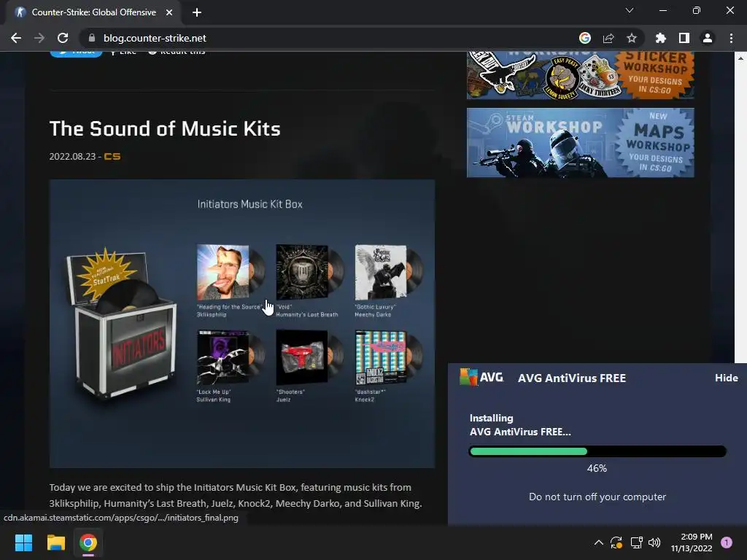Screen dimensions: 747x560
Task: Select the Counter-Strike: Global Offensive tab
Action: pyautogui.click(x=94, y=12)
